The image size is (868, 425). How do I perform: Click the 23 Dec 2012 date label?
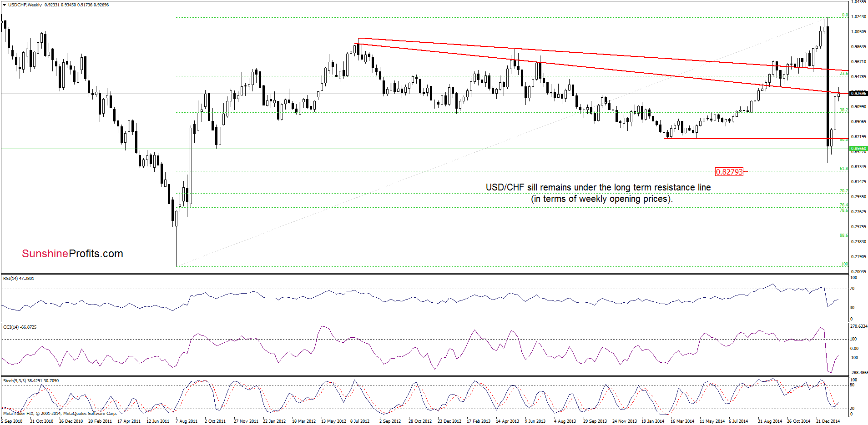click(x=449, y=421)
